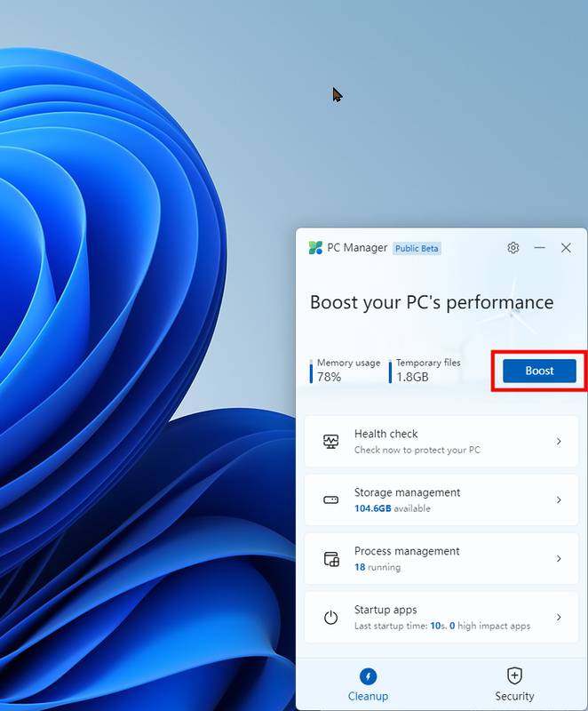Open Process management card
The image size is (588, 711).
(441, 558)
